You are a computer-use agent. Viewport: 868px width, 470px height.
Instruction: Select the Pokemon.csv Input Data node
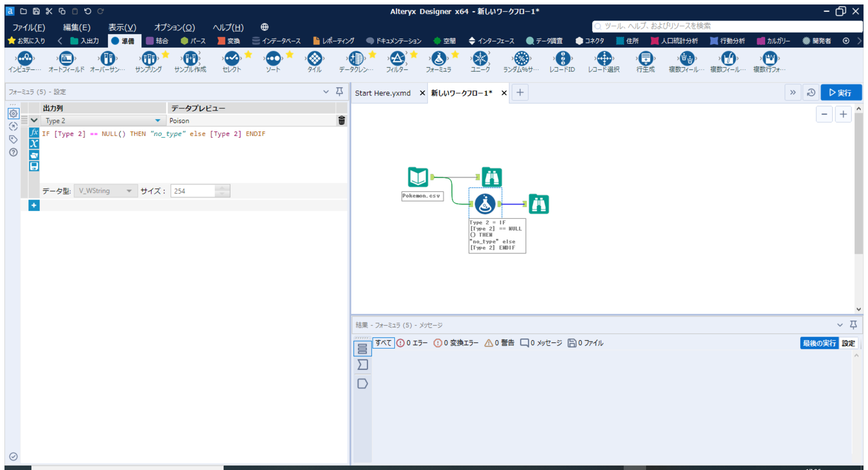(418, 177)
